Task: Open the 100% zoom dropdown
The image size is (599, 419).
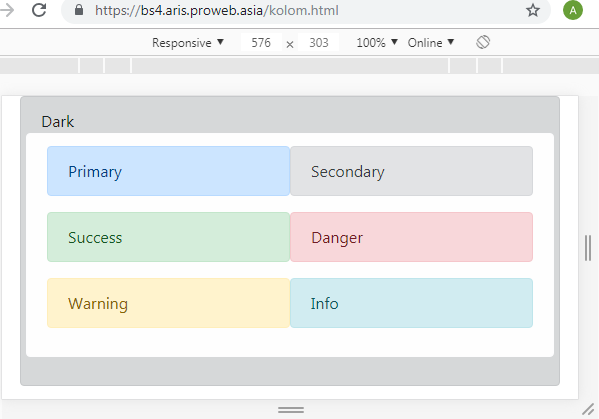Action: pyautogui.click(x=377, y=42)
